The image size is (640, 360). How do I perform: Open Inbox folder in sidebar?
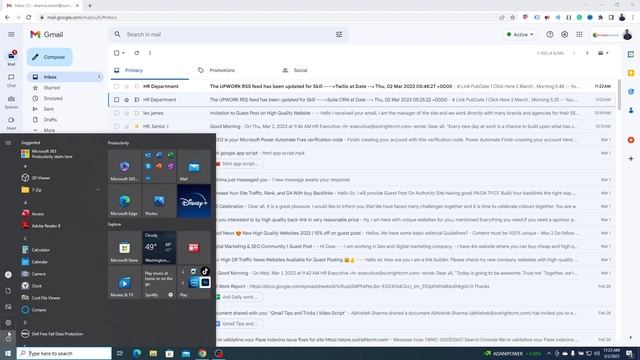[65, 77]
